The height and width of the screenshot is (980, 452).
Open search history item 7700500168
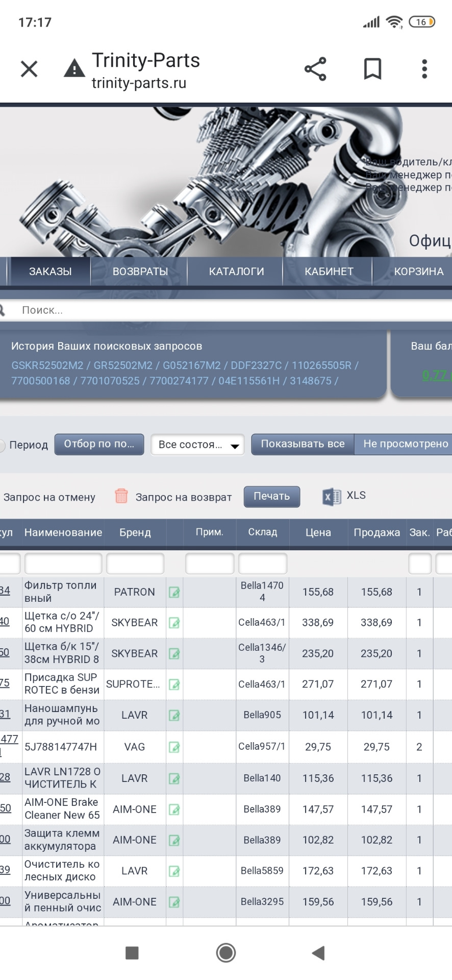point(41,381)
